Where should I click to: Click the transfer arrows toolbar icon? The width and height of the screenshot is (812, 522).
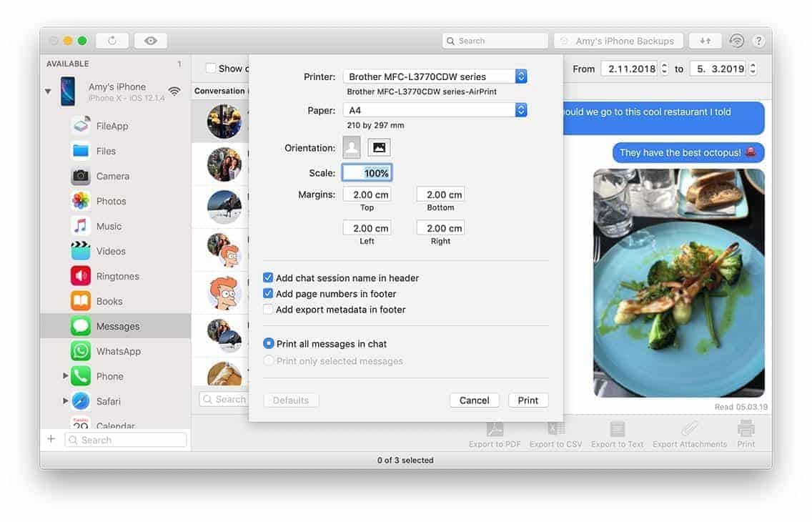(x=705, y=41)
